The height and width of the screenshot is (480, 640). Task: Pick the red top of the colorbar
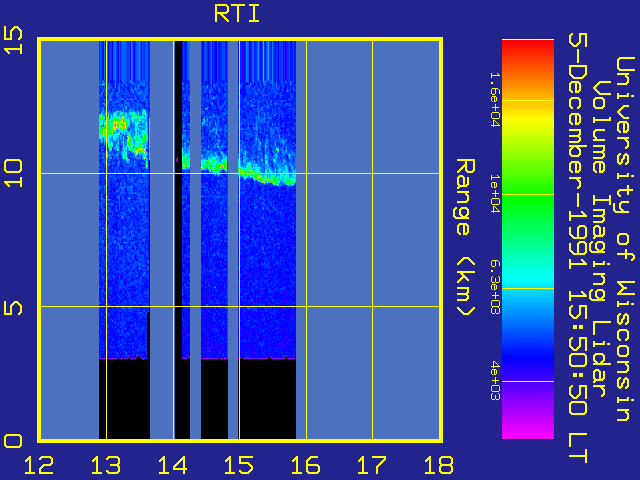tap(528, 49)
